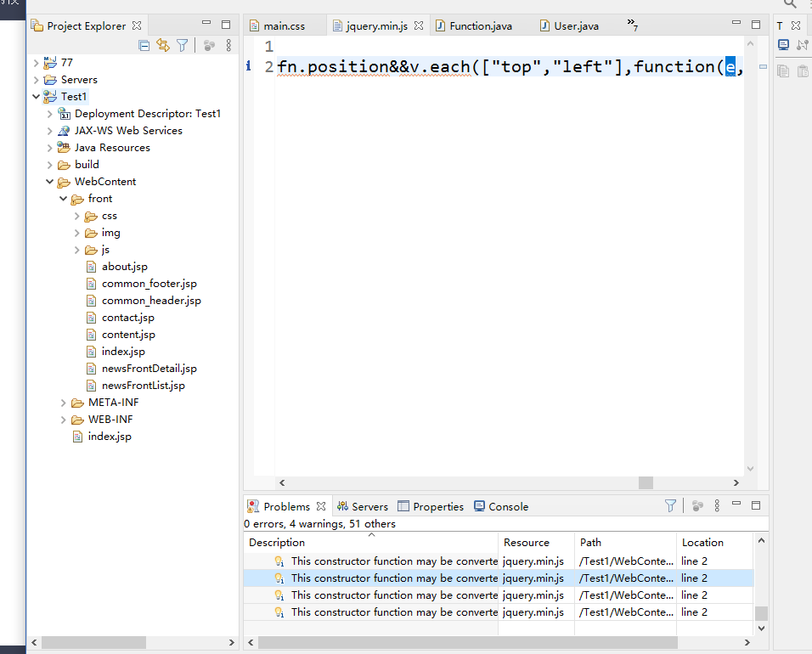Expand the css folder
Image resolution: width=812 pixels, height=654 pixels.
[x=77, y=216]
